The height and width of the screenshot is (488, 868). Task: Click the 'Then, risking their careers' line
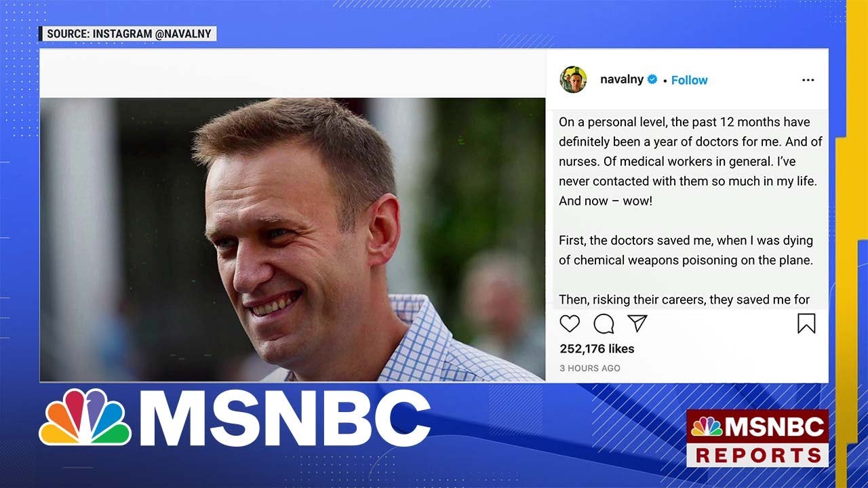[684, 300]
